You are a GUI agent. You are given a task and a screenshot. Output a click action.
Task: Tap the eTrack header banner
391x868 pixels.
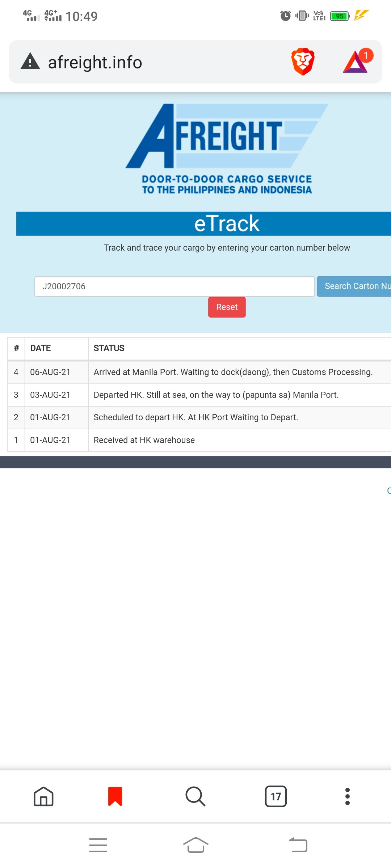(x=203, y=224)
